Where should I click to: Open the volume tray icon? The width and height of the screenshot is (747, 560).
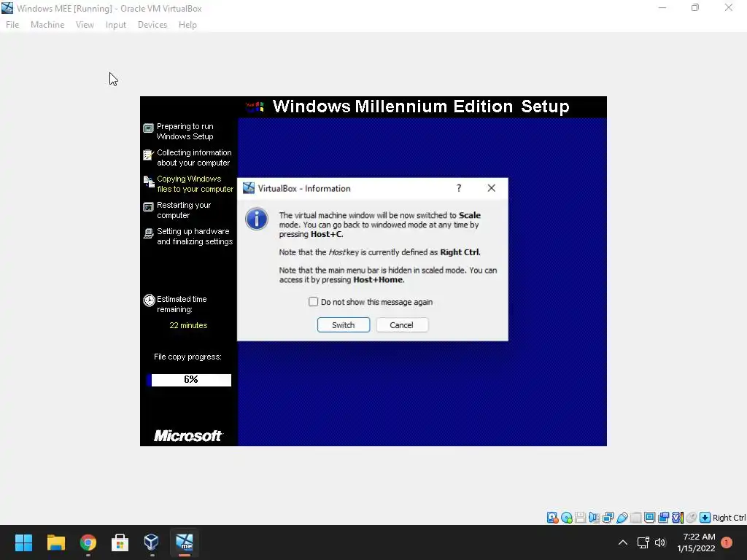point(659,542)
